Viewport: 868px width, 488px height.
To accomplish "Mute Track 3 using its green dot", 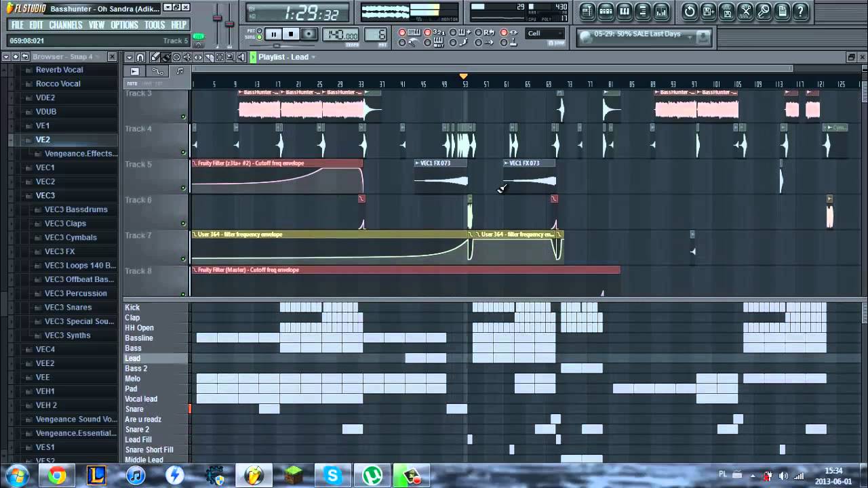I will [183, 117].
